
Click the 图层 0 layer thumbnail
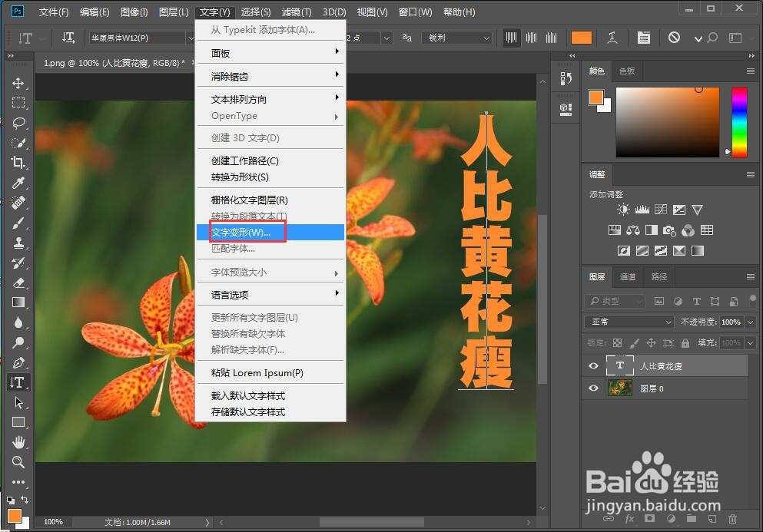[x=620, y=388]
